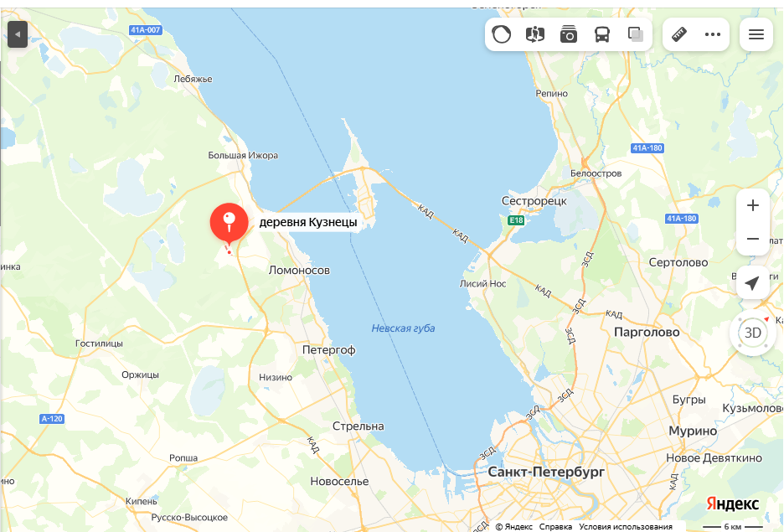The image size is (784, 532).
Task: Open the Справка help link
Action: tap(555, 526)
